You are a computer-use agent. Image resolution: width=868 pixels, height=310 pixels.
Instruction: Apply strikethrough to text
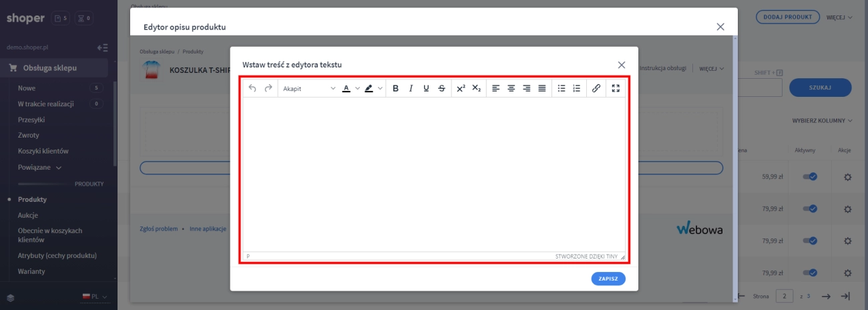pos(441,88)
